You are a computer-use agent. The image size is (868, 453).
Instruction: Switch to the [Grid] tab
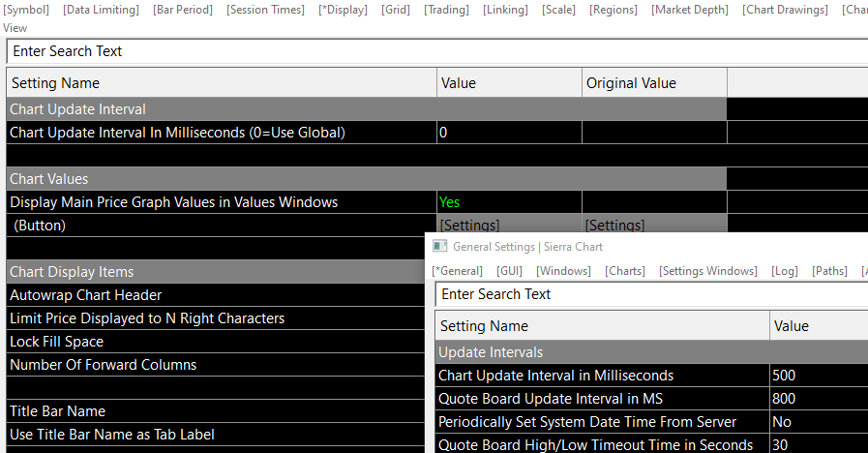(x=396, y=10)
